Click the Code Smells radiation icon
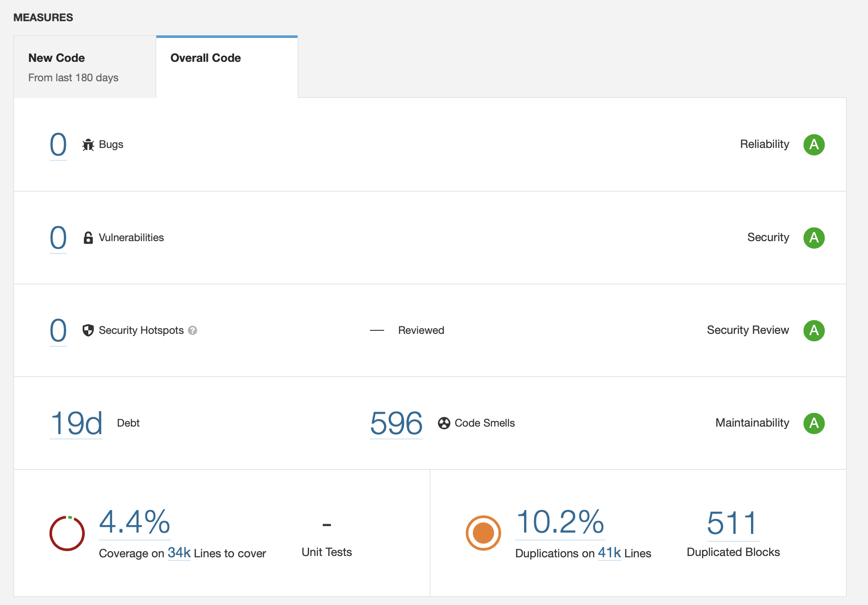This screenshot has height=605, width=868. (x=444, y=423)
